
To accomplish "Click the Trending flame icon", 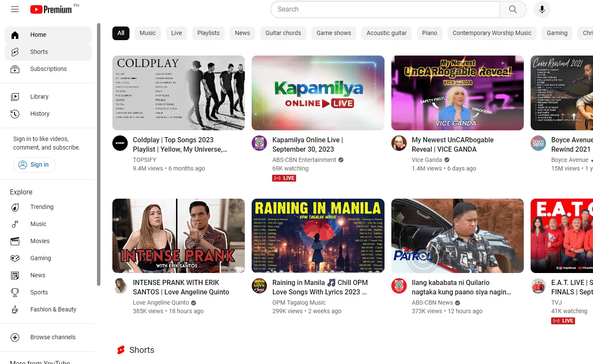I will tap(15, 207).
